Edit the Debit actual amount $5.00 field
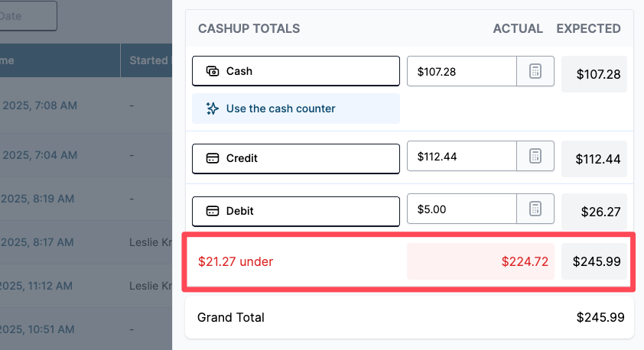 462,209
